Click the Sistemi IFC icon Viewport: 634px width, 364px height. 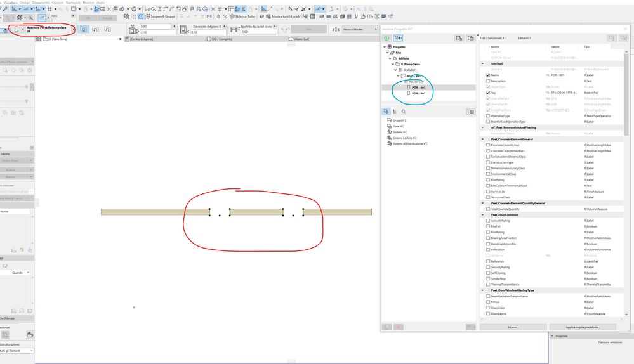pos(390,132)
